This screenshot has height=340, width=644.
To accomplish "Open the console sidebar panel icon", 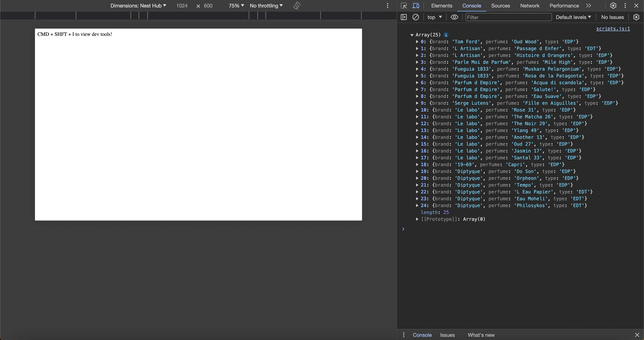I will coord(404,17).
